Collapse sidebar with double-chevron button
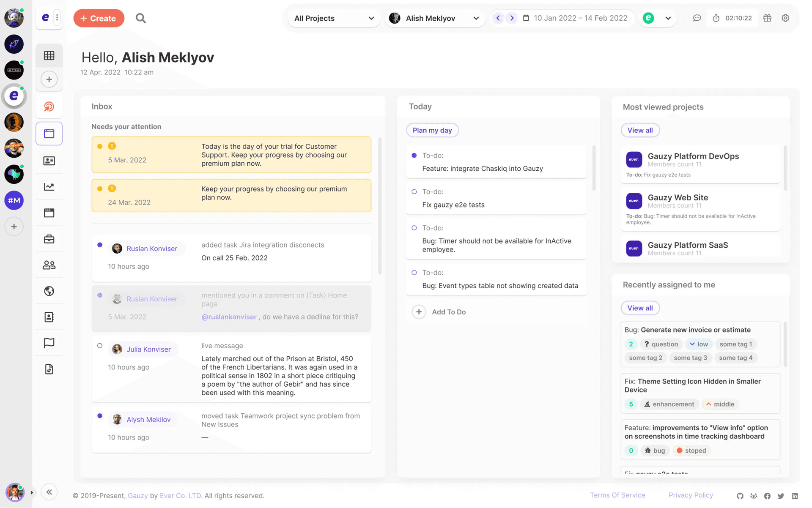The height and width of the screenshot is (508, 812). (49, 492)
